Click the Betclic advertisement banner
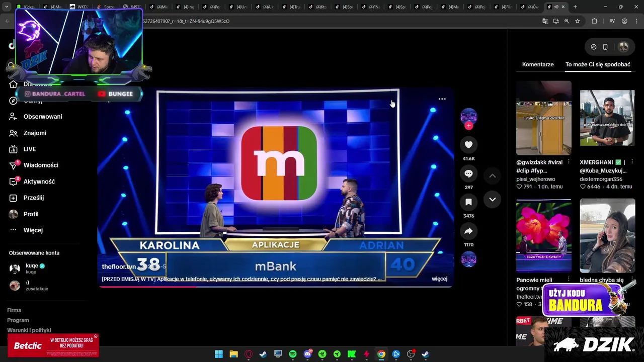Viewport: 644px width, 362px height. click(53, 345)
